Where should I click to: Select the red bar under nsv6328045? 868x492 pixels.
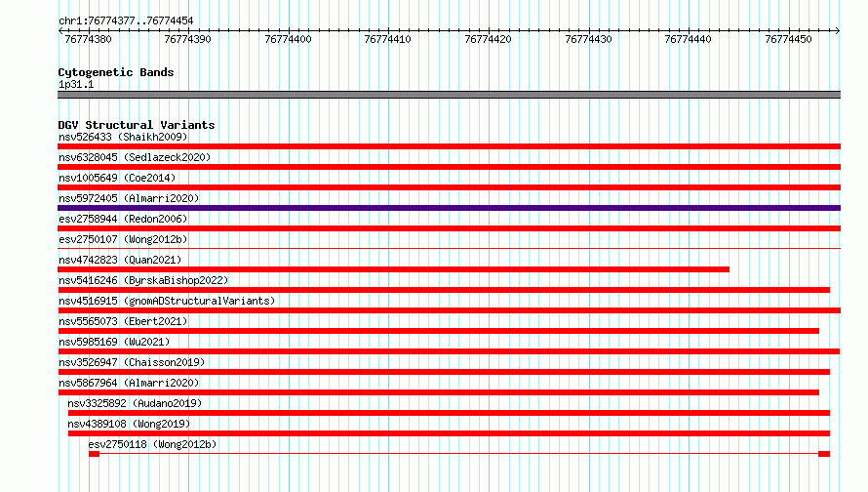449,167
